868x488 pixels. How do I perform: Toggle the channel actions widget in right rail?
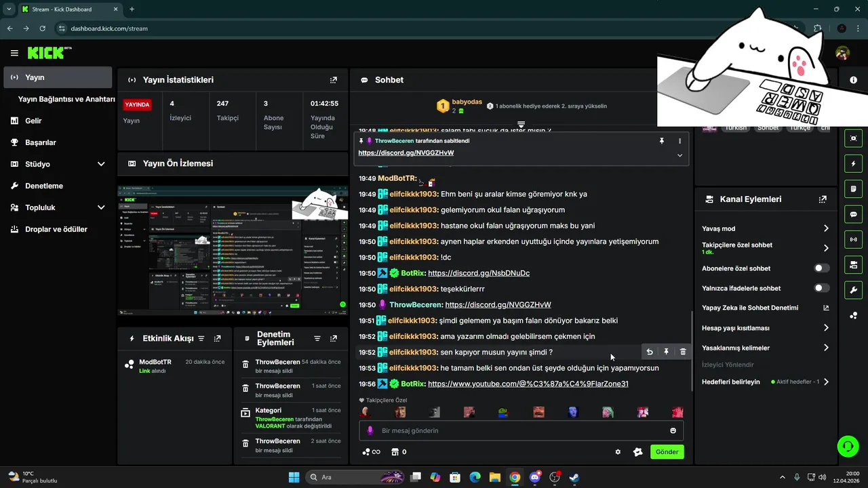(853, 264)
